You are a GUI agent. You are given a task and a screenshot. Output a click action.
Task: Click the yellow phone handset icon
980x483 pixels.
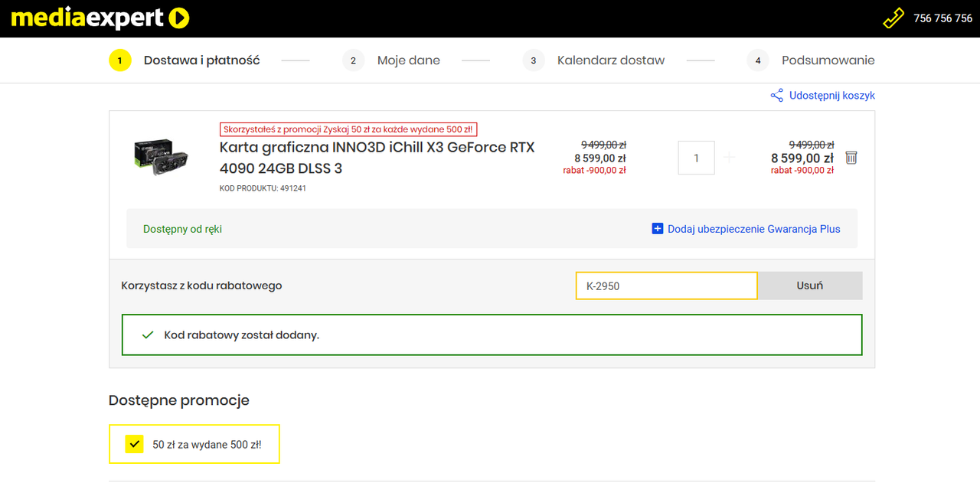pyautogui.click(x=893, y=18)
